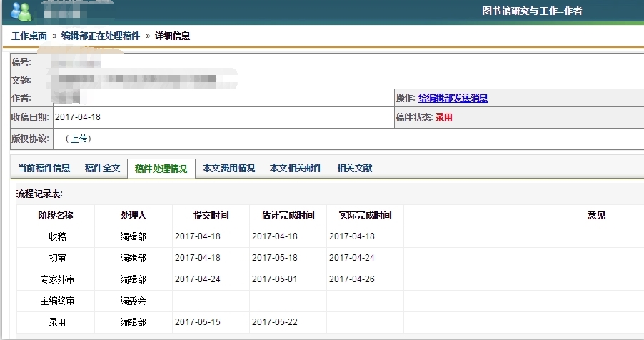Select the 主编终审 stage row
The image size is (644, 340).
coord(57,301)
